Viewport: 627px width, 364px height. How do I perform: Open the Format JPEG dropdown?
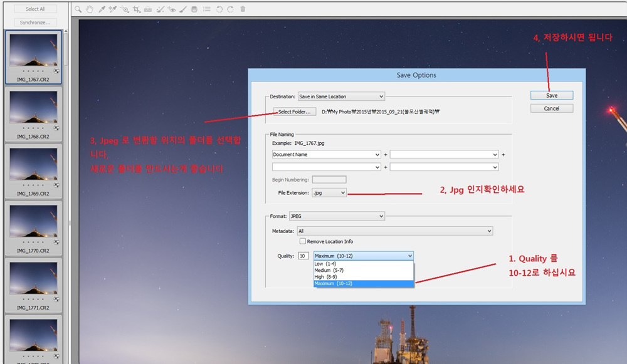[x=337, y=216]
